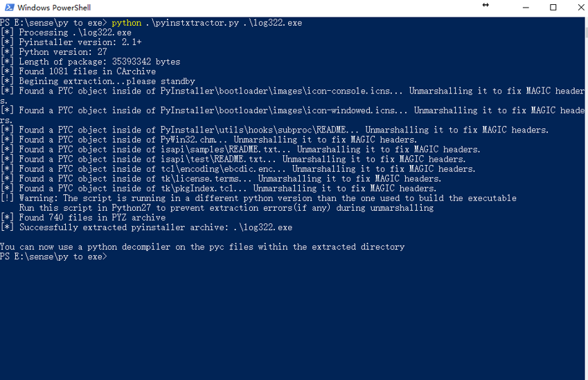The height and width of the screenshot is (380, 588).
Task: Click the vertical scrollbar thumb
Action: click(x=586, y=32)
